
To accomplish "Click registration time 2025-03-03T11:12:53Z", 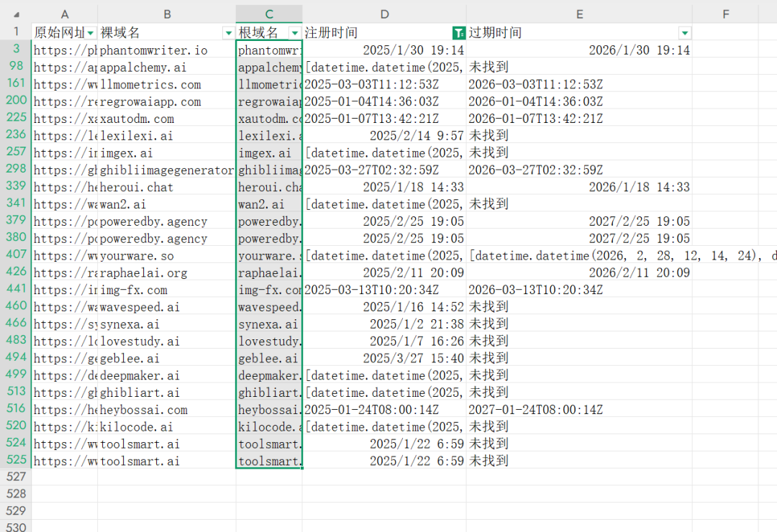I will pyautogui.click(x=384, y=84).
